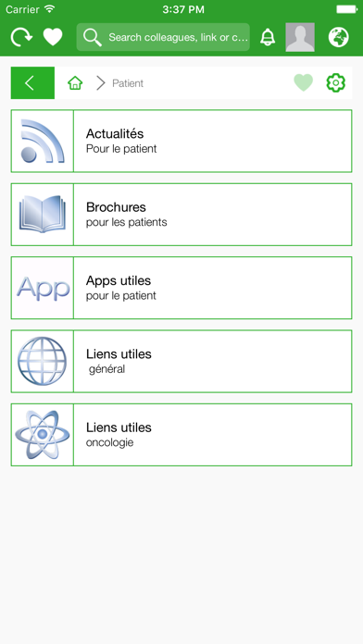Open Actualités Pour le patient
Screen dimensions: 363x644
[181, 141]
